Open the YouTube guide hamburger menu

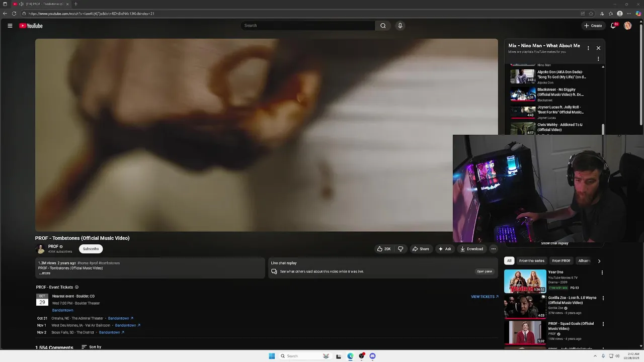click(x=10, y=26)
